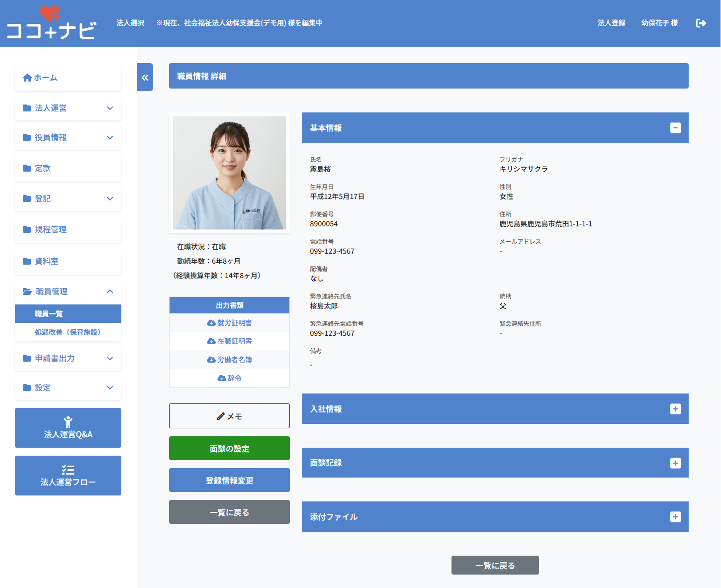Viewport: 721px width, 588px height.
Task: Expand the 入社情報 section
Action: (675, 409)
